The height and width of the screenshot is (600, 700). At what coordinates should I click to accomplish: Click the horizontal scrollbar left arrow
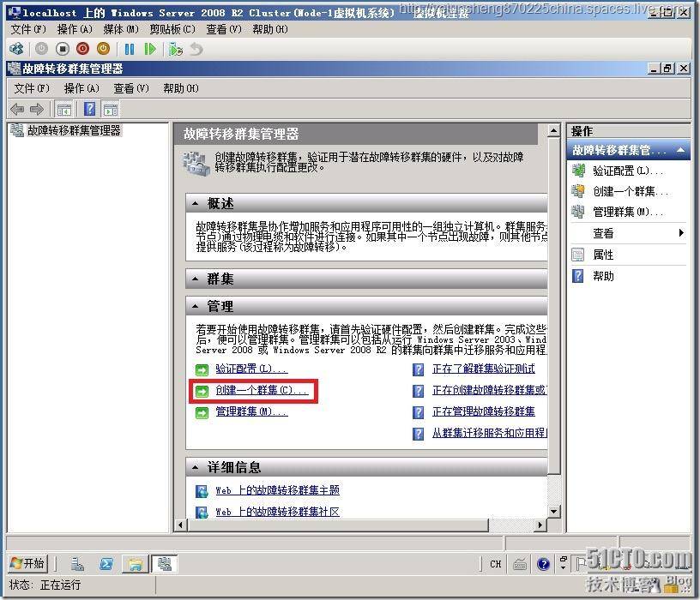coord(180,525)
